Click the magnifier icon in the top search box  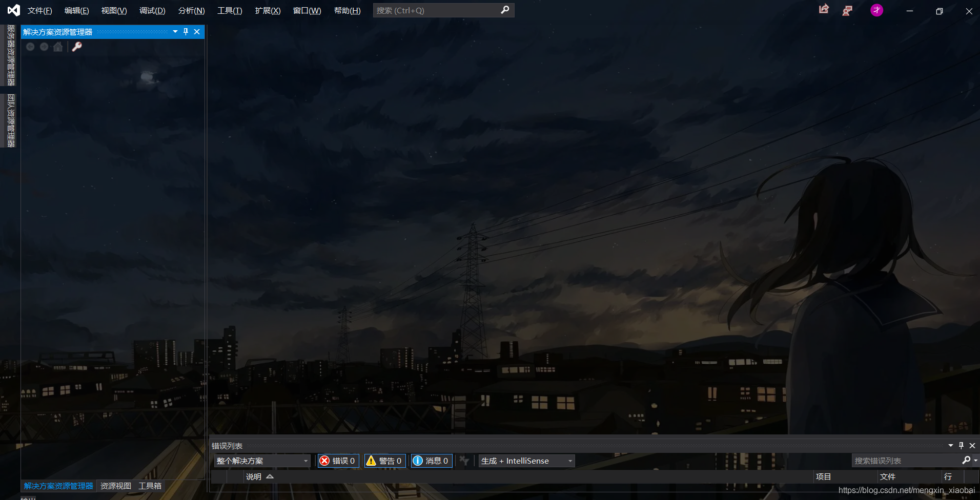click(x=505, y=10)
